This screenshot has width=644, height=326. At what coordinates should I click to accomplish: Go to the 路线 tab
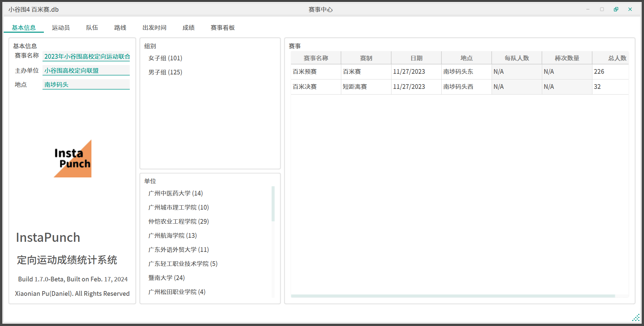(120, 28)
